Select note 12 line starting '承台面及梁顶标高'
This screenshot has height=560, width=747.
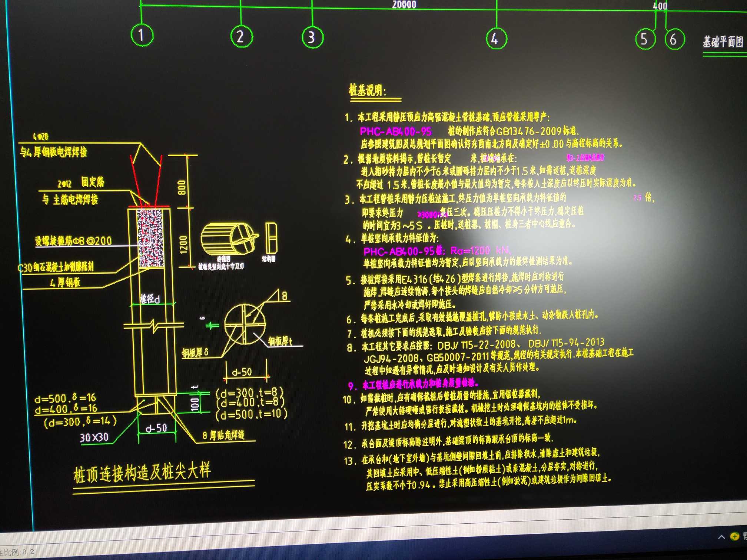pyautogui.click(x=448, y=441)
